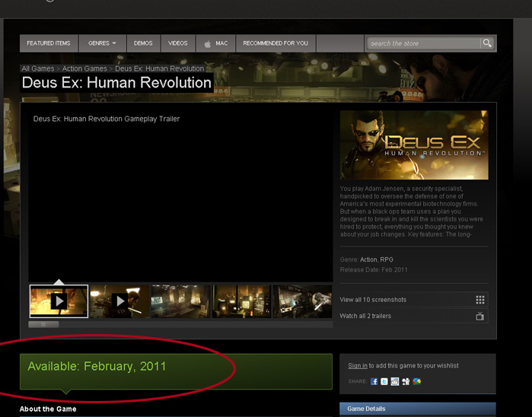Click Sign in link for wishlist
Viewport: 532px width, 417px height.
coord(358,366)
